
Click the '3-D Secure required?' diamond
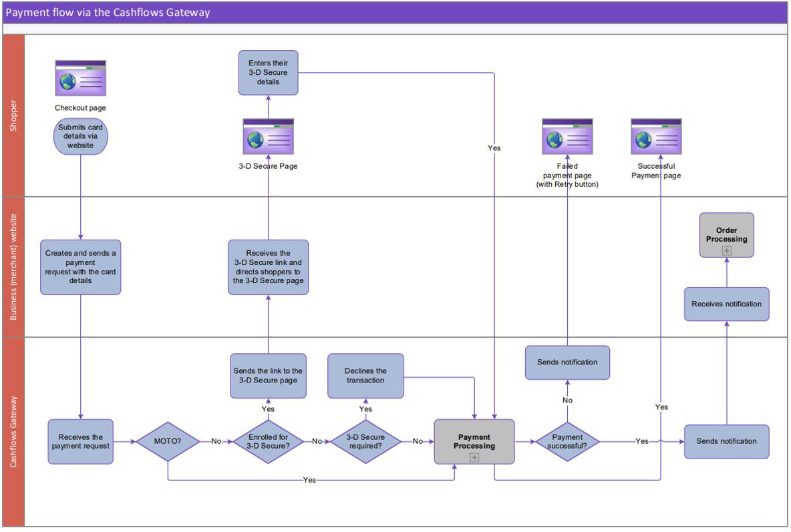365,442
